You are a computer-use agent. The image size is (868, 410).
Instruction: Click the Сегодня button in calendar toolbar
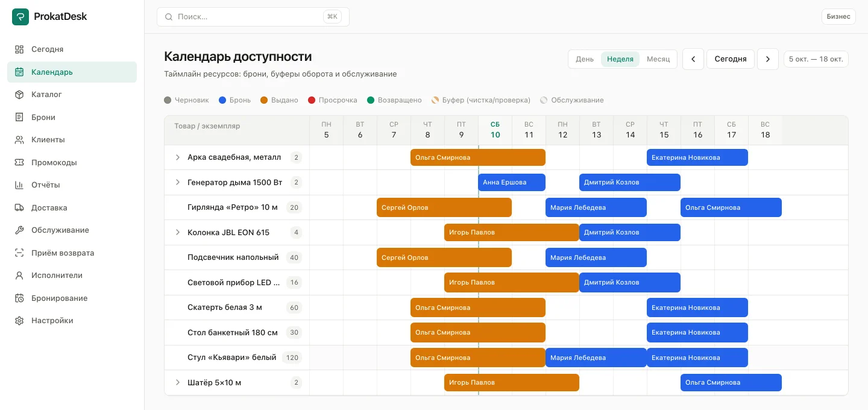731,59
